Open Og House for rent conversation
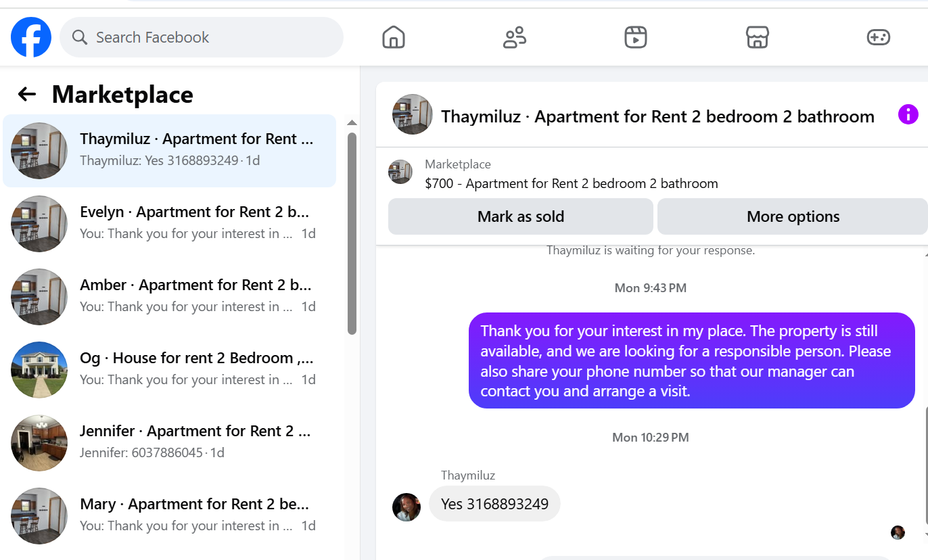 coord(170,369)
